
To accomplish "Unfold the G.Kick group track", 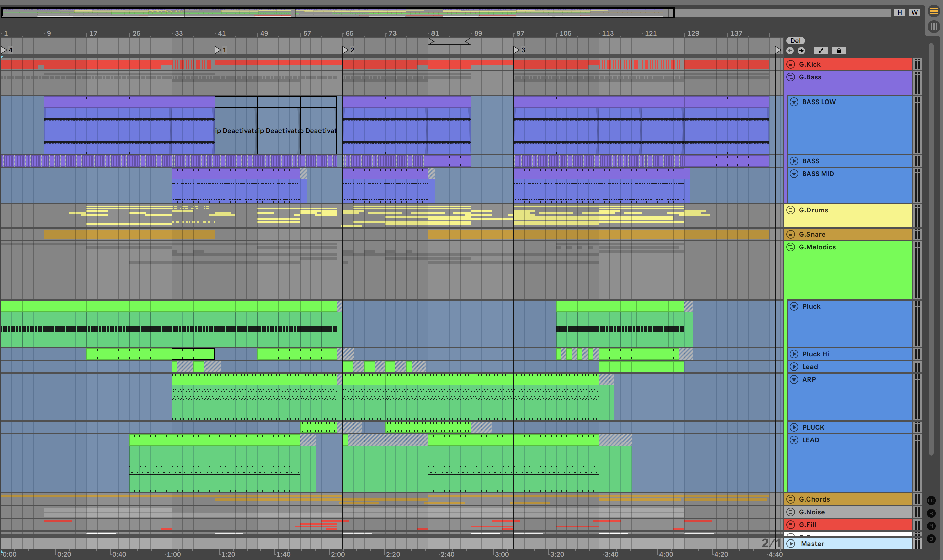I will pyautogui.click(x=791, y=64).
